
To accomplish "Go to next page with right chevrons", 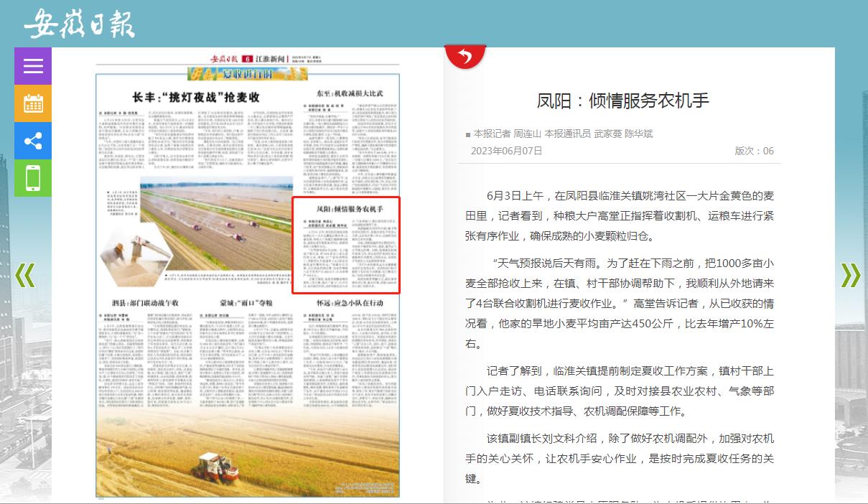I will tap(850, 275).
